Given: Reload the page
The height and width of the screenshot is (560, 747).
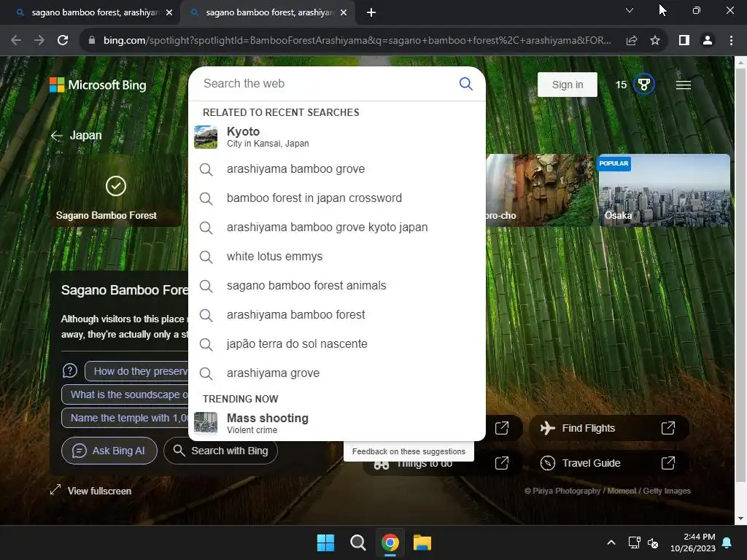Looking at the screenshot, I should click(x=63, y=41).
